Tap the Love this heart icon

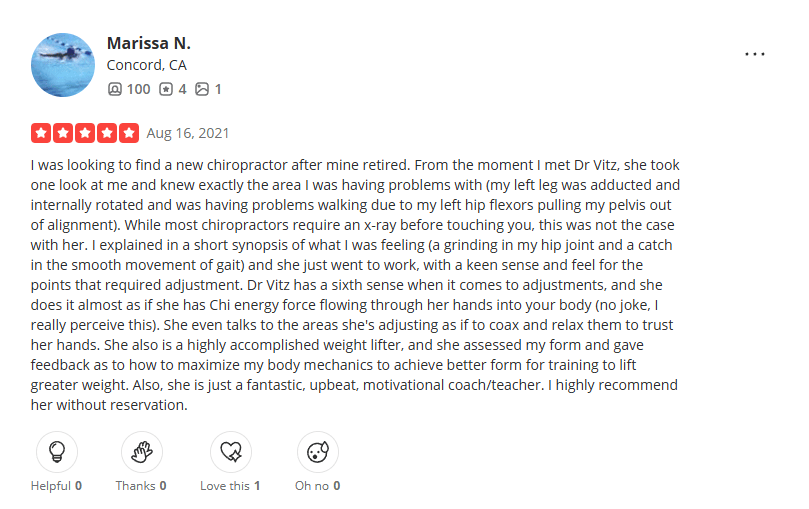[x=229, y=452]
